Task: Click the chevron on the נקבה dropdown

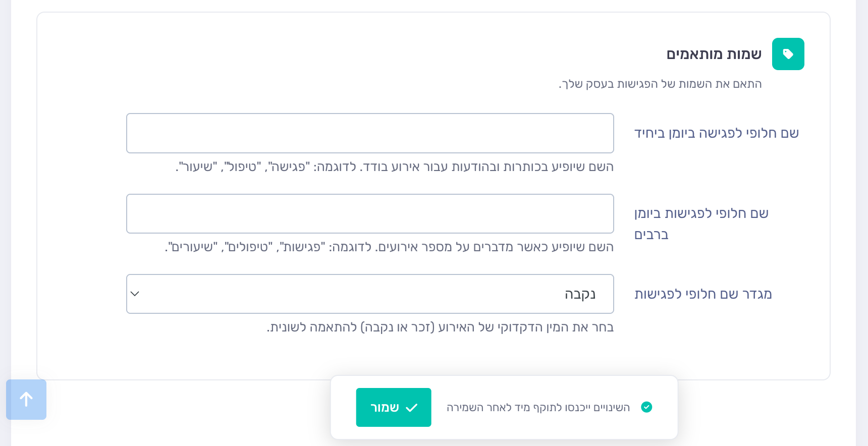Action: pyautogui.click(x=135, y=294)
